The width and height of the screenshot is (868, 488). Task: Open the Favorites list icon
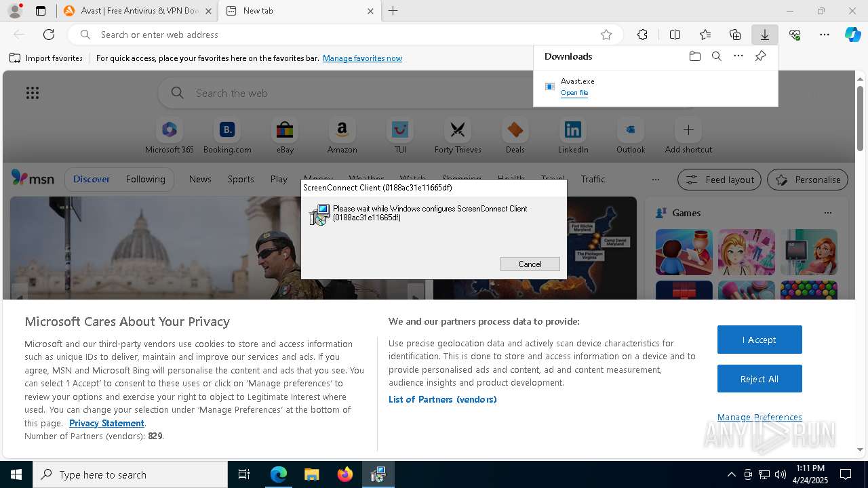point(705,35)
